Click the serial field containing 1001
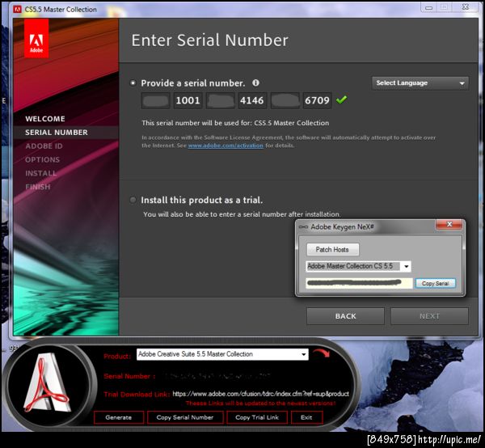This screenshot has width=485, height=448. [x=188, y=100]
